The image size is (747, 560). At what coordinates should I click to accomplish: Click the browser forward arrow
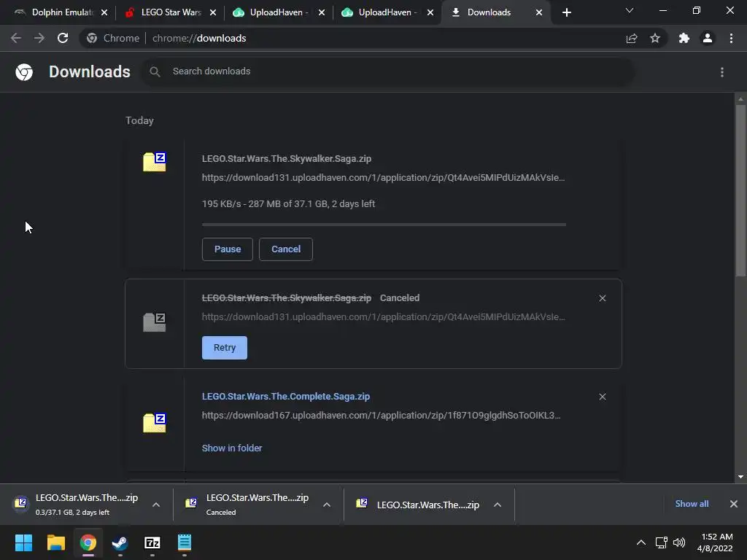[39, 38]
